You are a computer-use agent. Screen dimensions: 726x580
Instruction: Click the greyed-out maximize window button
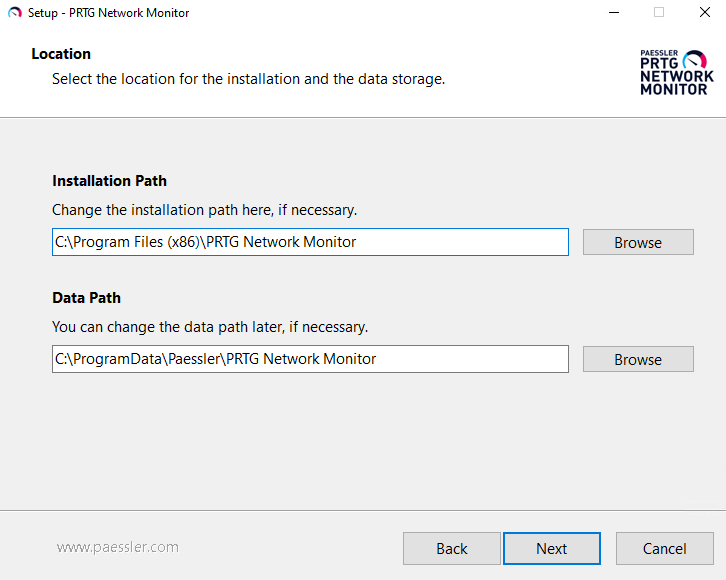pos(659,13)
